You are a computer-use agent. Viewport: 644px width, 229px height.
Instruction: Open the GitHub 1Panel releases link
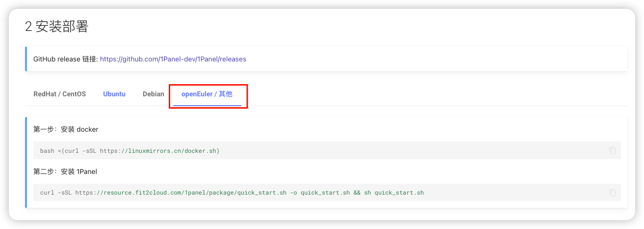[x=173, y=59]
